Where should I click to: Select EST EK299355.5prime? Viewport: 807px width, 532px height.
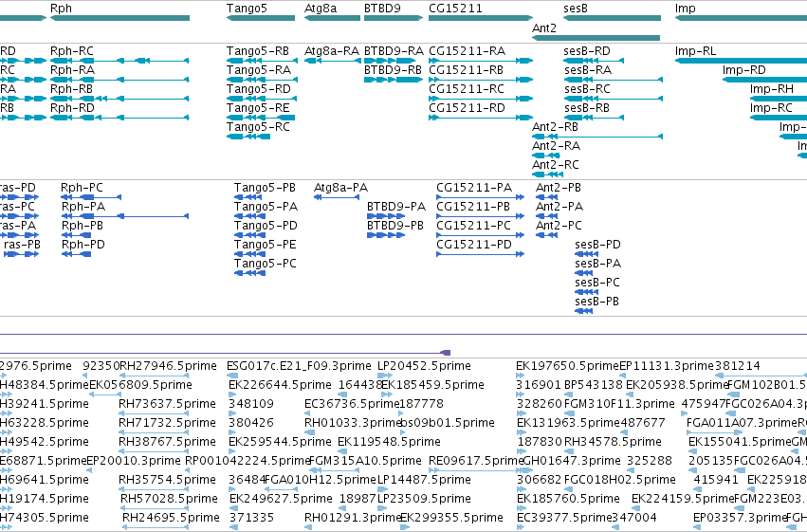pyautogui.click(x=451, y=517)
